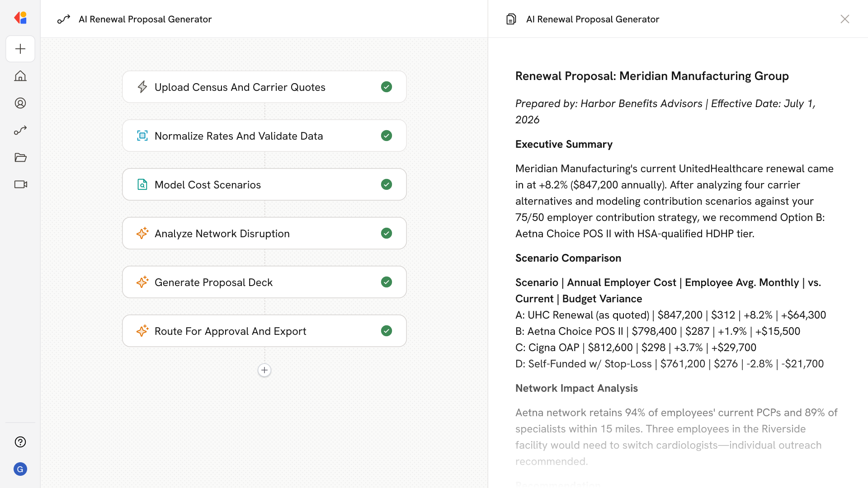Open the video camera sidebar icon
Image resolution: width=868 pixels, height=488 pixels.
[x=20, y=184]
